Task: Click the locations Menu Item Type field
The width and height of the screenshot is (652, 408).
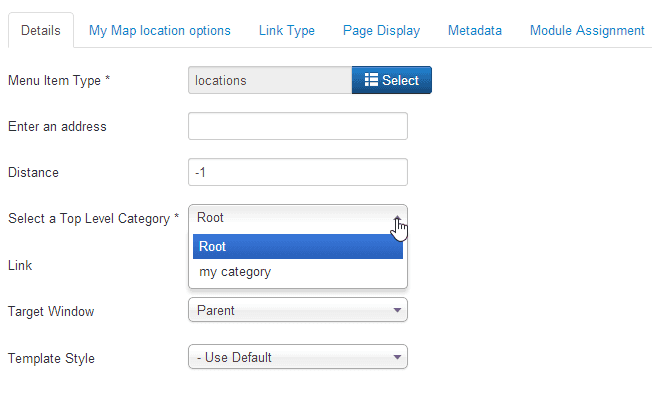Action: click(x=269, y=80)
